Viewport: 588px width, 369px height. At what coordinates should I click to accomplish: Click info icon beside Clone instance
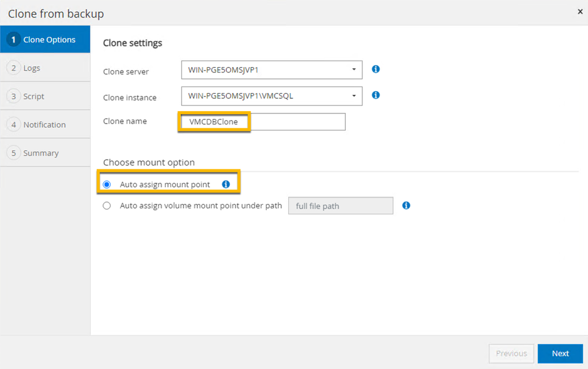376,95
